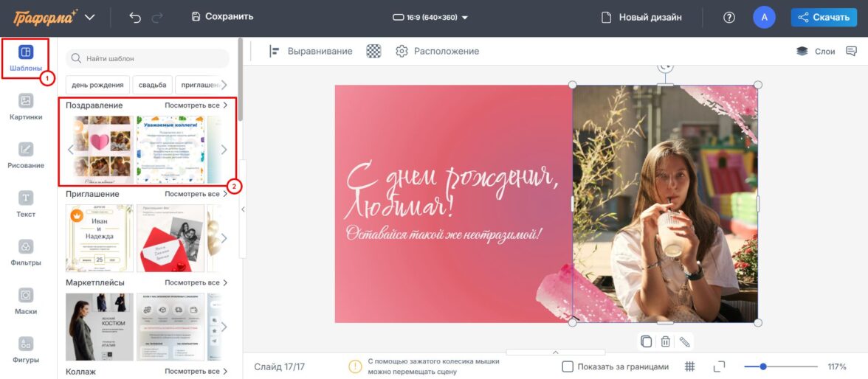Click the fit-to-screen icon
This screenshot has width=868, height=379.
click(x=719, y=366)
